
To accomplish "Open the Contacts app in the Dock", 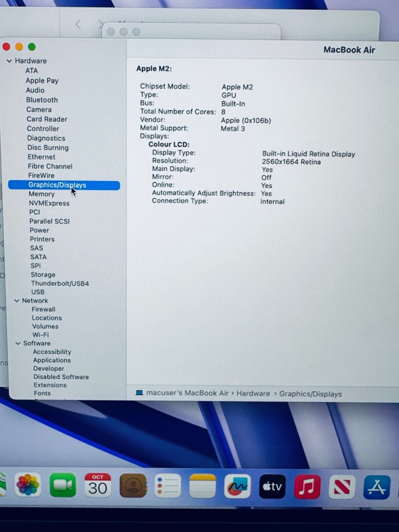I will (x=133, y=486).
